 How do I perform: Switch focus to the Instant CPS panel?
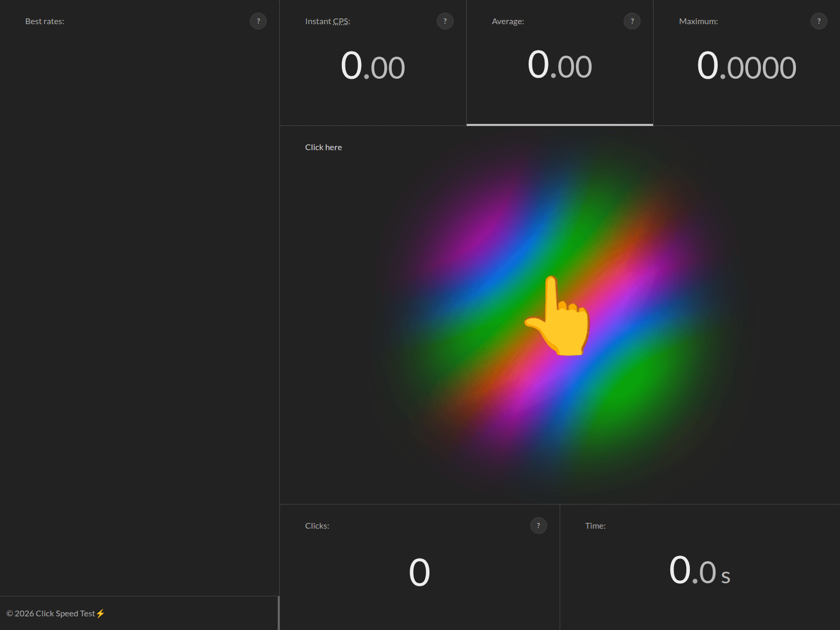click(x=373, y=63)
